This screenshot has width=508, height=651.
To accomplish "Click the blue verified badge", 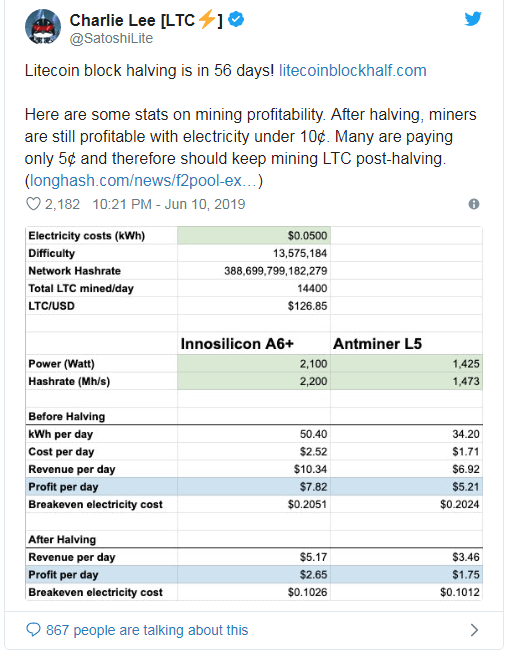I will [x=236, y=20].
